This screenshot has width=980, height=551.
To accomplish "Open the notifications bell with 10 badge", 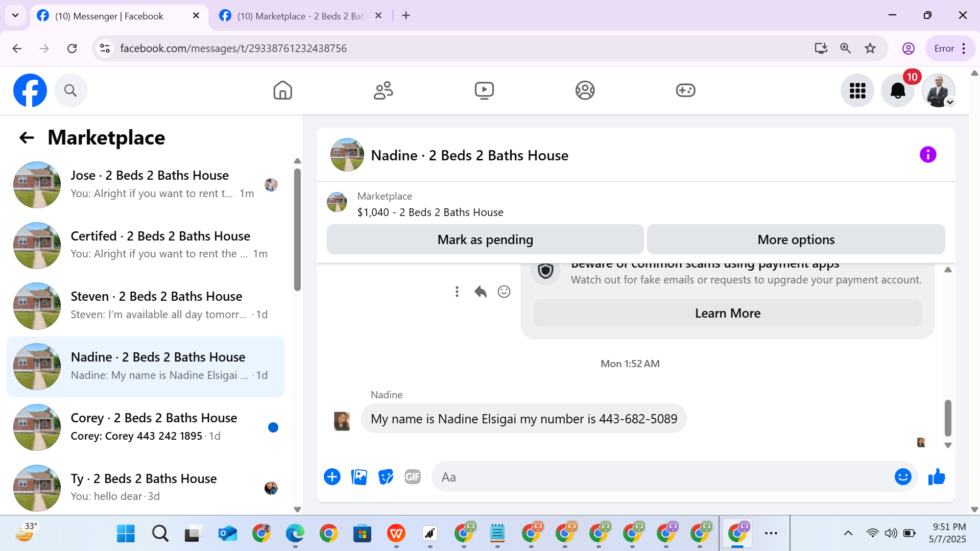I will [x=898, y=90].
